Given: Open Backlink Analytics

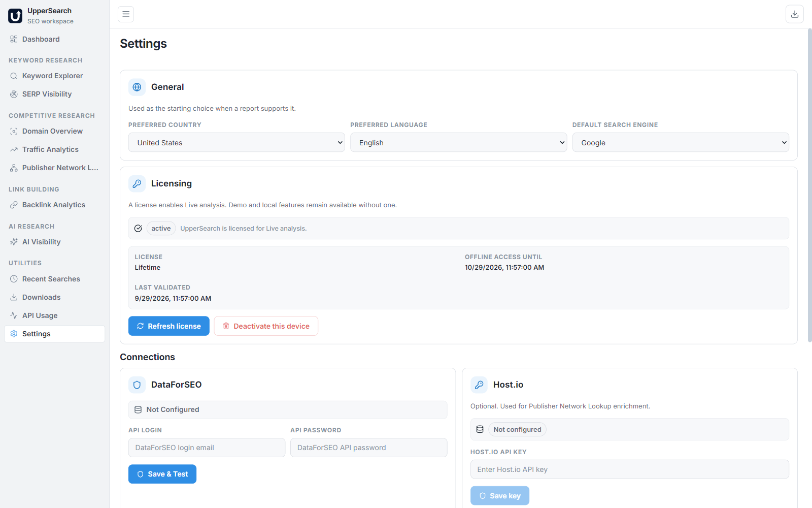Looking at the screenshot, I should tap(54, 205).
